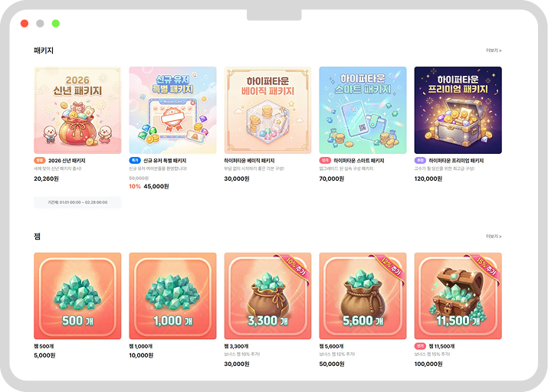Expand 더보기 next to 젬 heading

[494, 237]
